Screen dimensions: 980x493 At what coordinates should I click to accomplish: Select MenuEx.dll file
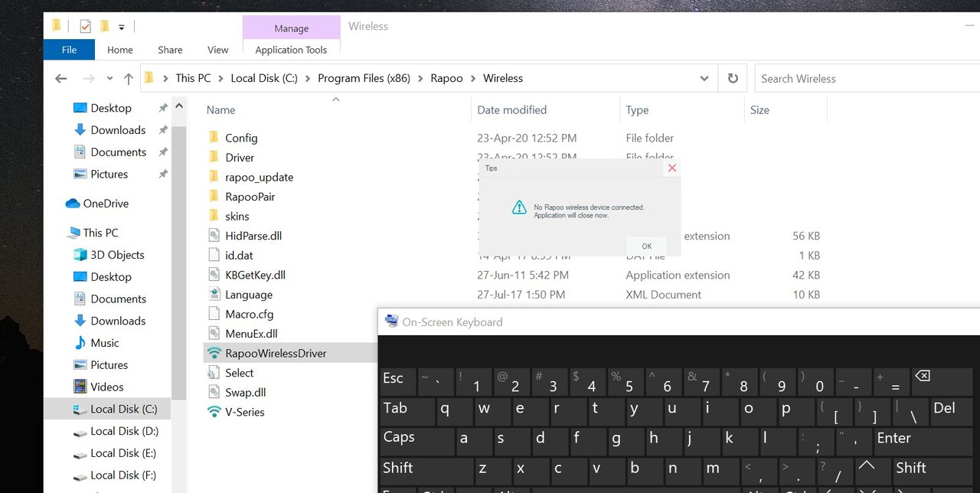[x=251, y=334]
